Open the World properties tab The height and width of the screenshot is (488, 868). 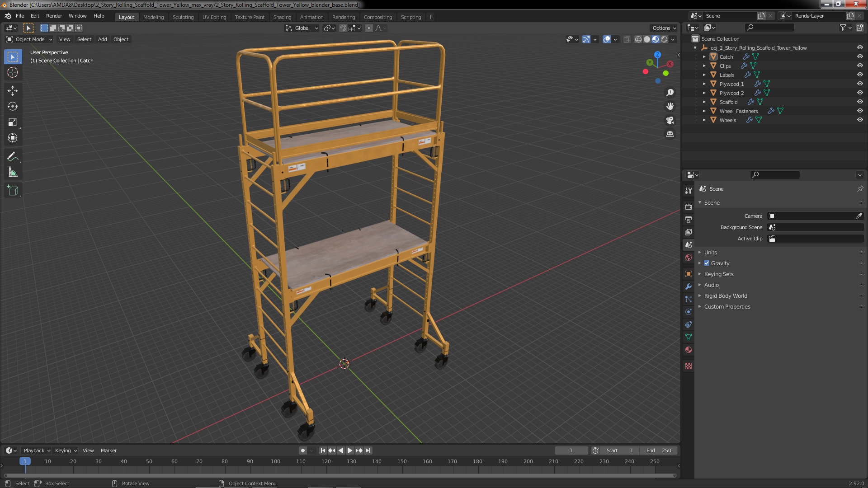pos(689,258)
